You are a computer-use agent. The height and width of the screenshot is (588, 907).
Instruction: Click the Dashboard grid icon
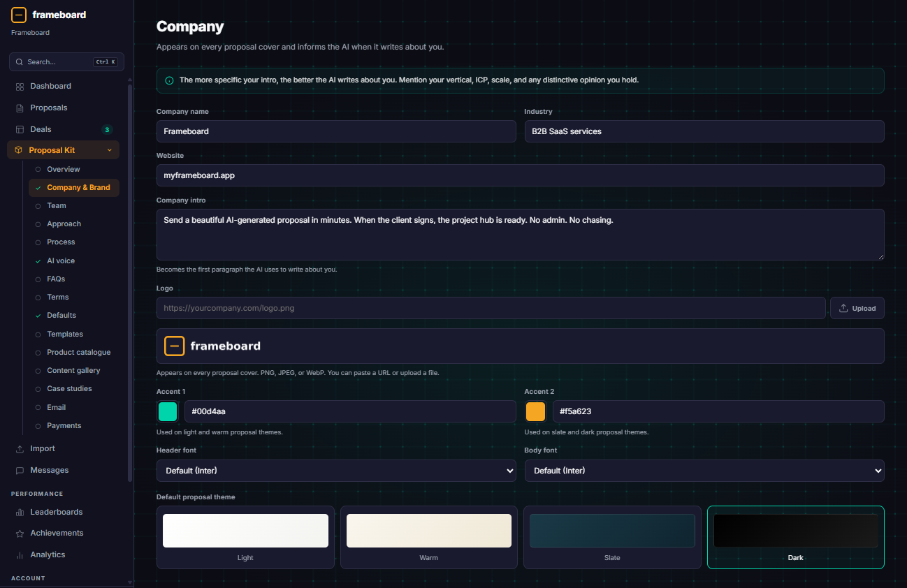20,87
